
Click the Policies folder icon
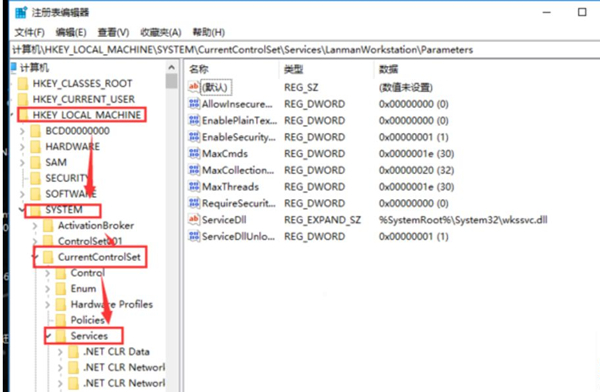coord(61,320)
